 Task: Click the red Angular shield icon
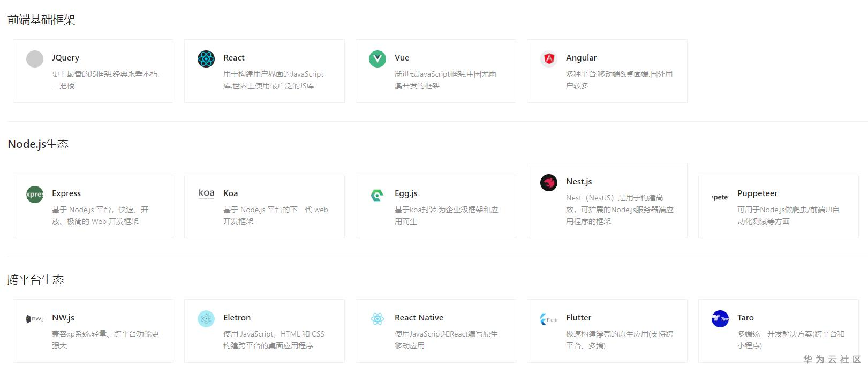click(549, 59)
